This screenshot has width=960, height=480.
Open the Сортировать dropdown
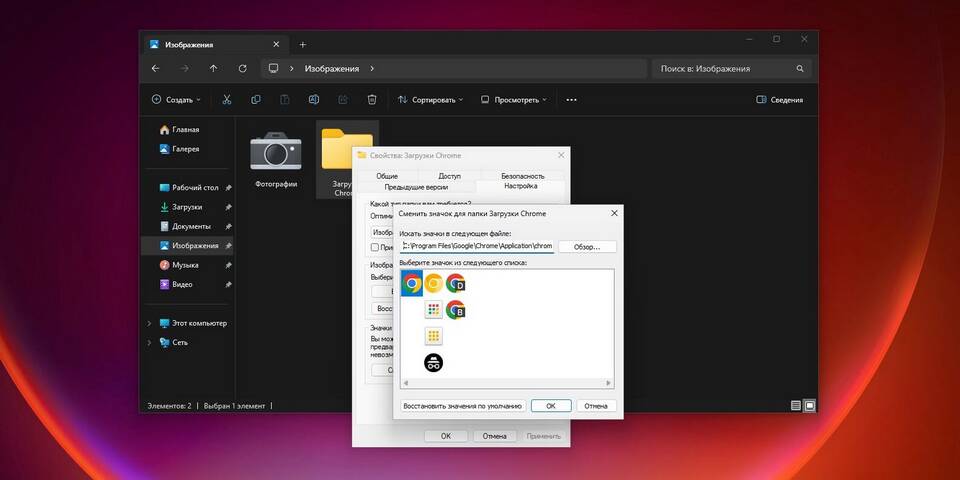pyautogui.click(x=430, y=100)
